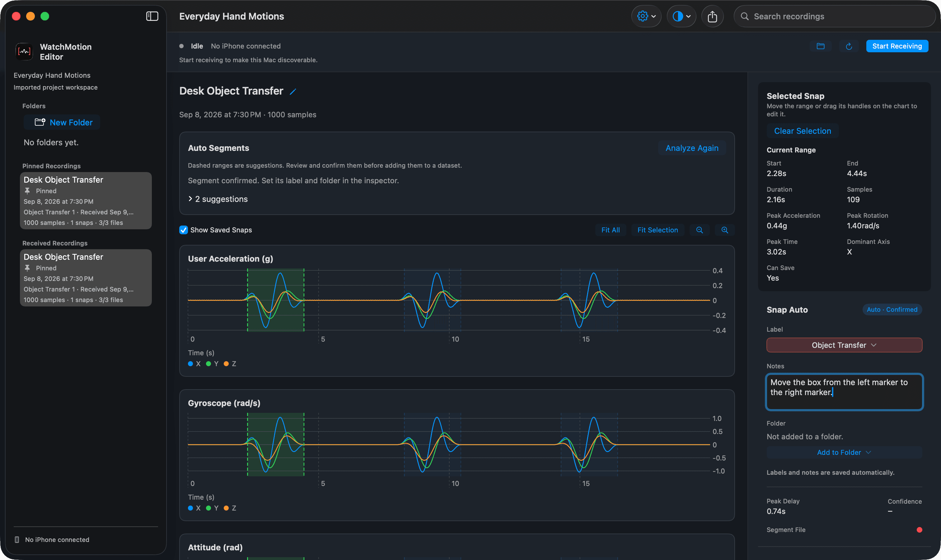Select Desk Object Transfer under Received Recordings

click(x=86, y=278)
